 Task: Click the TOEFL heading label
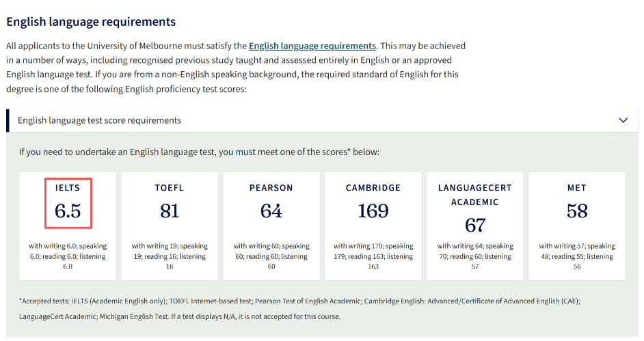[170, 188]
